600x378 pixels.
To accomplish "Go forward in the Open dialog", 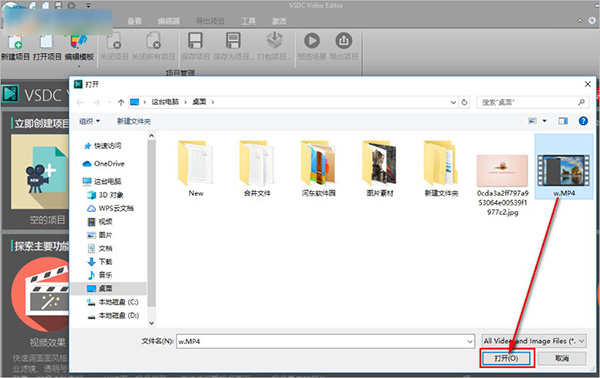I will (96, 102).
